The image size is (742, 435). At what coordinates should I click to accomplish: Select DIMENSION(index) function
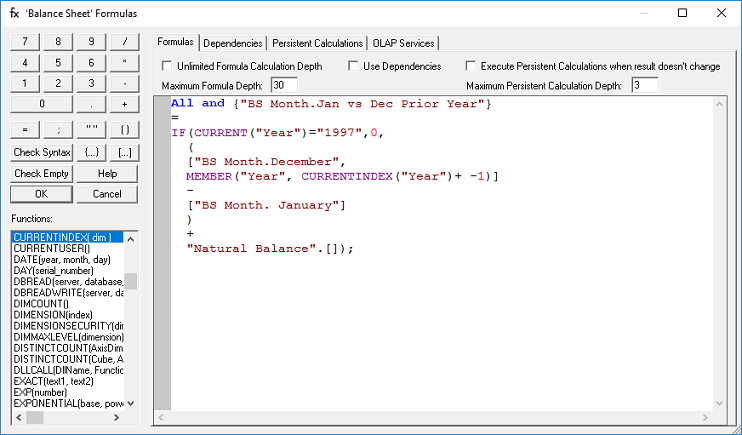[x=68, y=315]
